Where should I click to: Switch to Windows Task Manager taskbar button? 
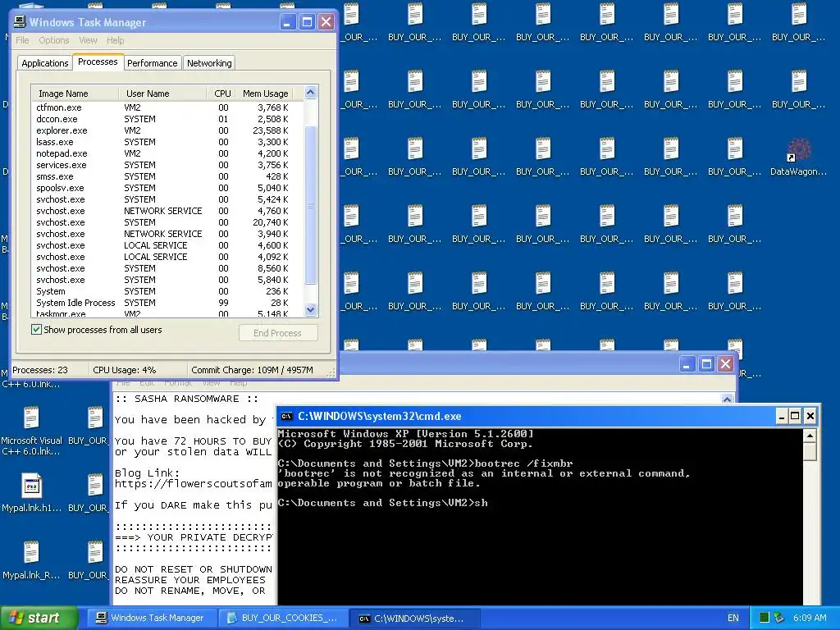[152, 619]
